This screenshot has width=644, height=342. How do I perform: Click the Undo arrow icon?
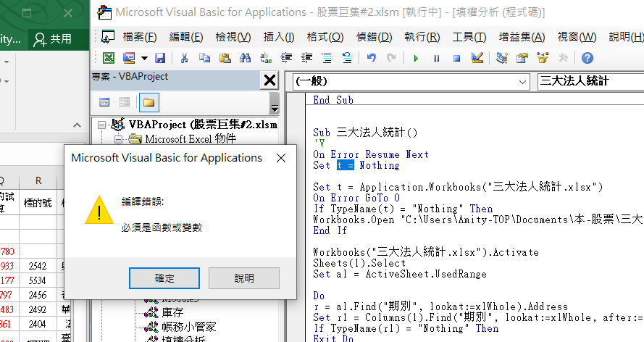coord(372,58)
